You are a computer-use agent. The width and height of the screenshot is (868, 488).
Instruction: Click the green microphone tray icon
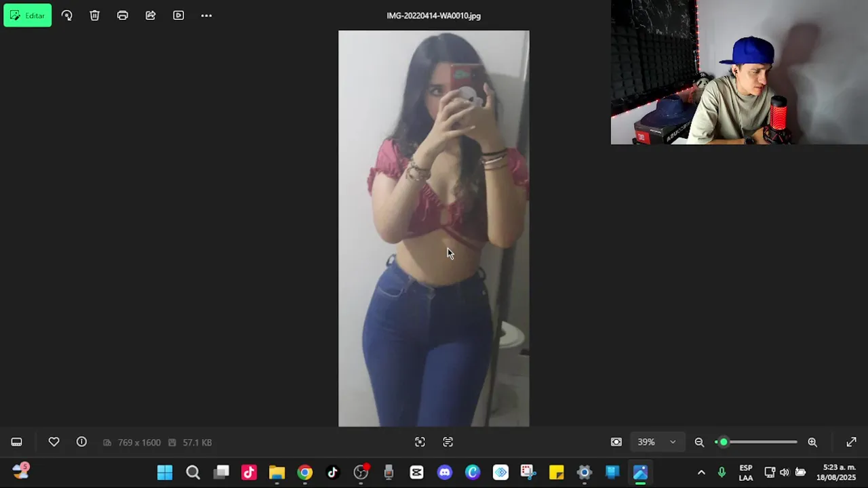[x=722, y=472]
